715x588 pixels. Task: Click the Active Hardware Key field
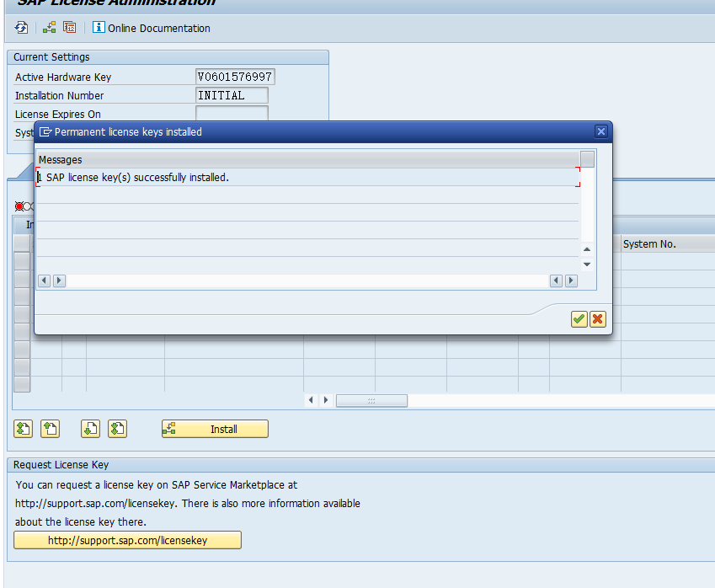coord(235,77)
